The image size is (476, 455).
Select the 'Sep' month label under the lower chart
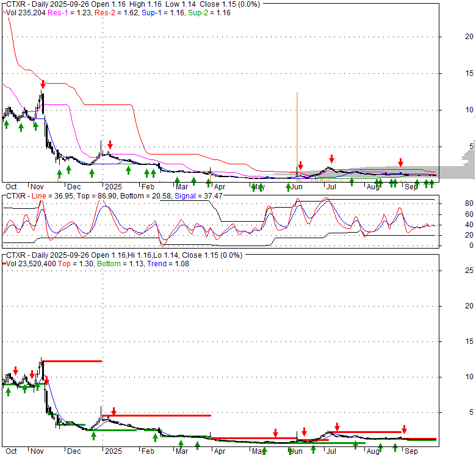pyautogui.click(x=411, y=451)
